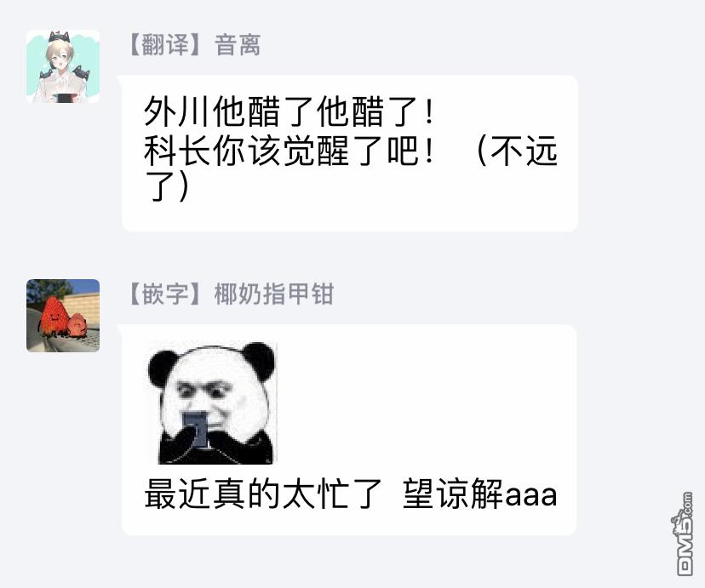Viewport: 705px width, 588px height.
Task: Open 音离's anime character avatar
Action: [63, 66]
